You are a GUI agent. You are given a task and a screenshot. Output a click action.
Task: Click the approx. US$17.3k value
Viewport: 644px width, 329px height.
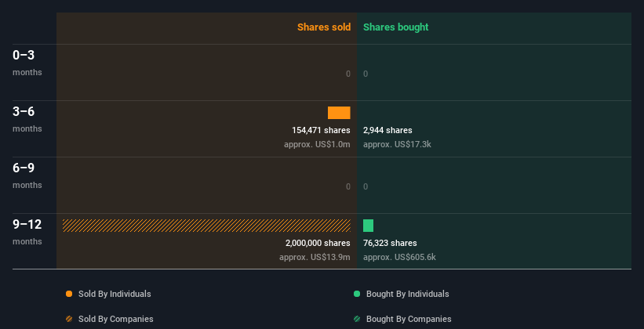[397, 144]
